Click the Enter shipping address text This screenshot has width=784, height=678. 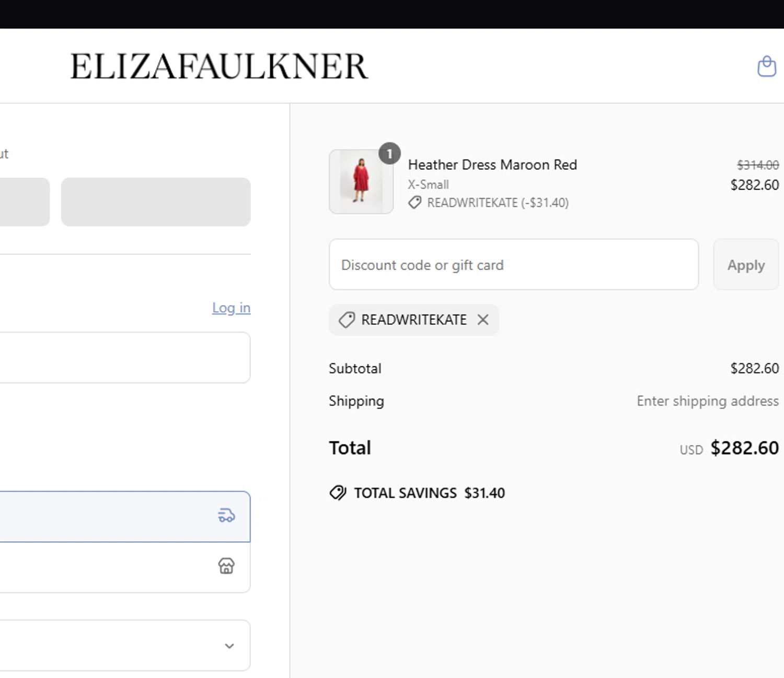708,401
